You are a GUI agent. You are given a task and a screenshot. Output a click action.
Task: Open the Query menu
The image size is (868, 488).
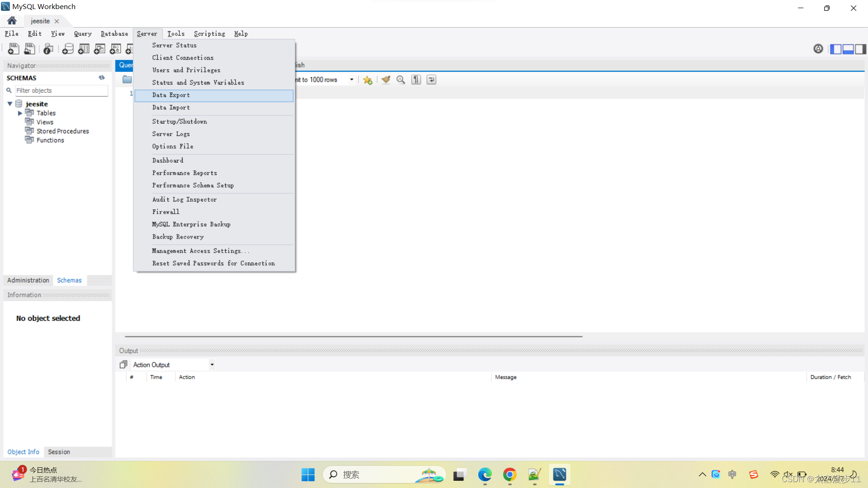83,33
